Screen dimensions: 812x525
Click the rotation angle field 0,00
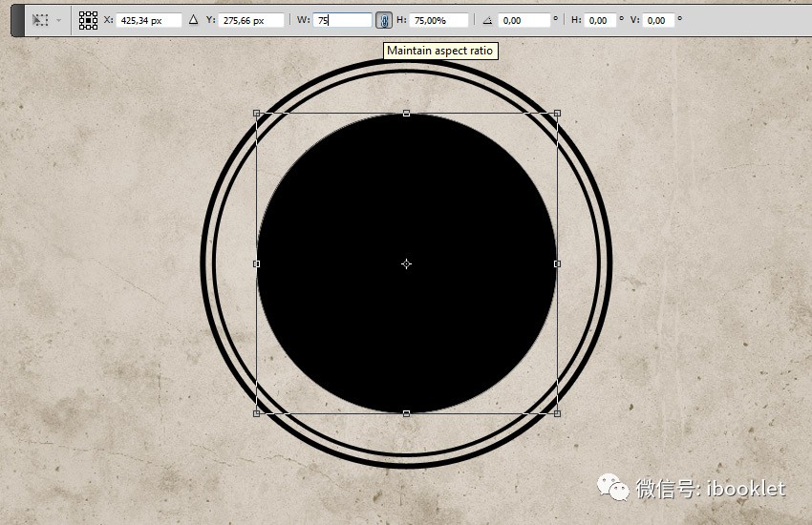(524, 20)
